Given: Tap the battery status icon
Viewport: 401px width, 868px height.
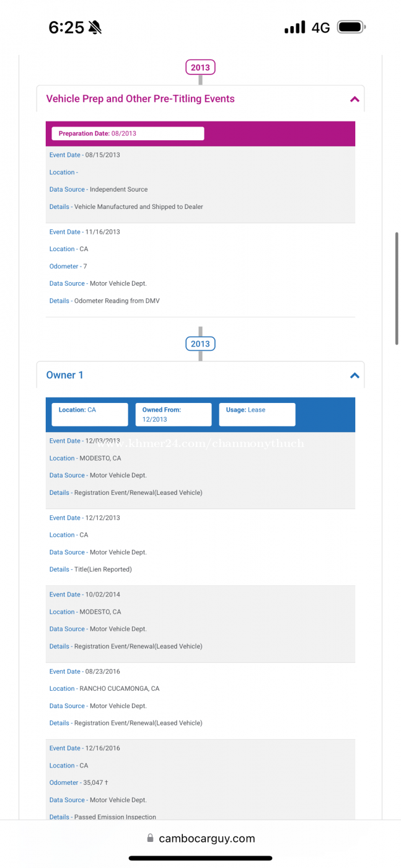Looking at the screenshot, I should pyautogui.click(x=351, y=27).
